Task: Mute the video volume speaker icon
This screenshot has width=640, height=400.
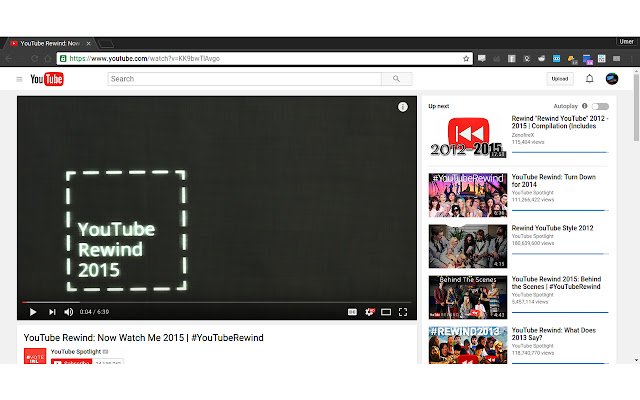Action: click(x=69, y=312)
